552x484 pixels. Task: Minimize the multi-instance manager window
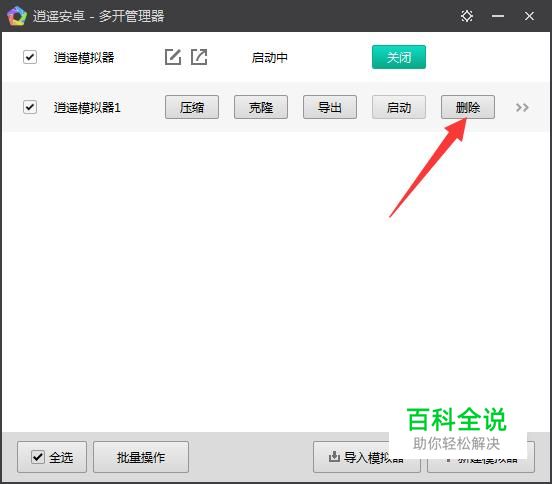pos(498,16)
